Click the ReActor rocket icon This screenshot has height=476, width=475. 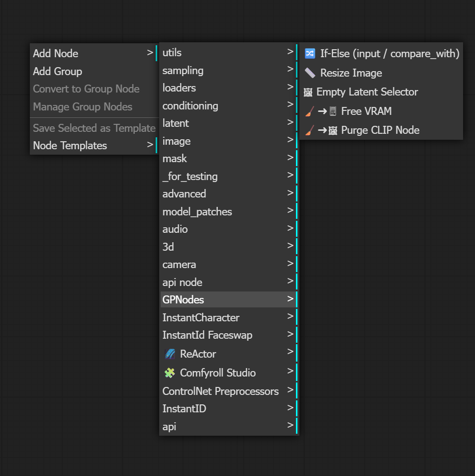point(170,354)
